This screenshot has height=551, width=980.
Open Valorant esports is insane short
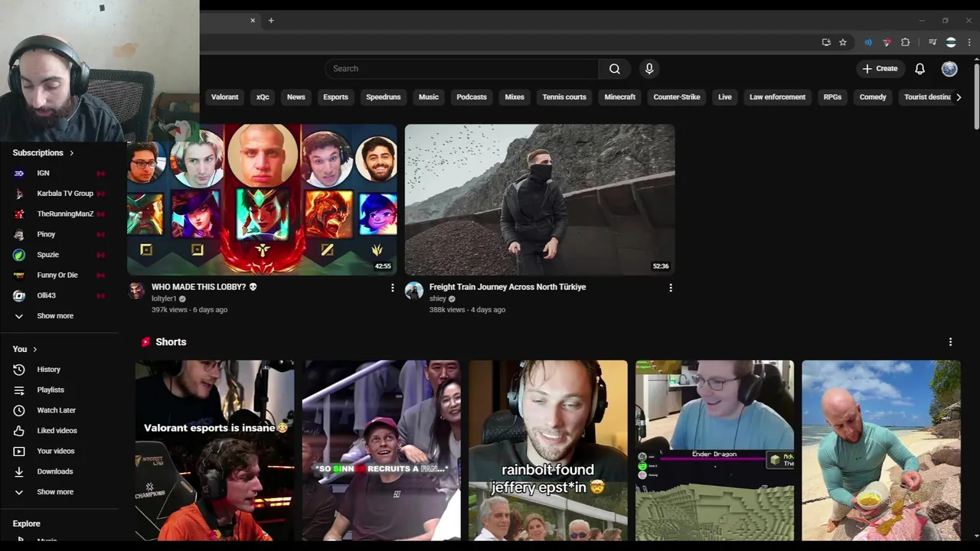[x=214, y=451]
